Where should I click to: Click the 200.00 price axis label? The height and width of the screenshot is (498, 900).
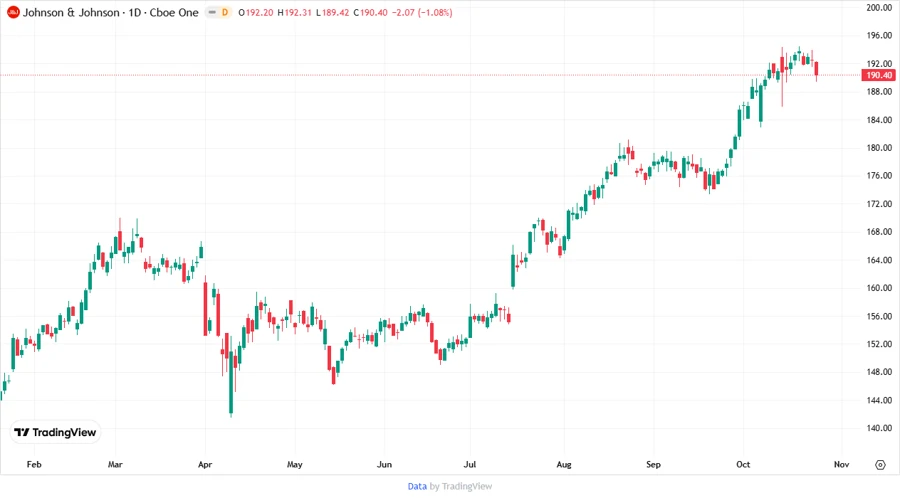point(879,7)
